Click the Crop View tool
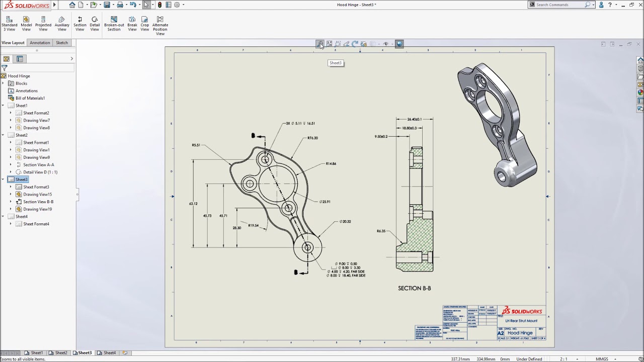The width and height of the screenshot is (644, 362). coord(145,23)
